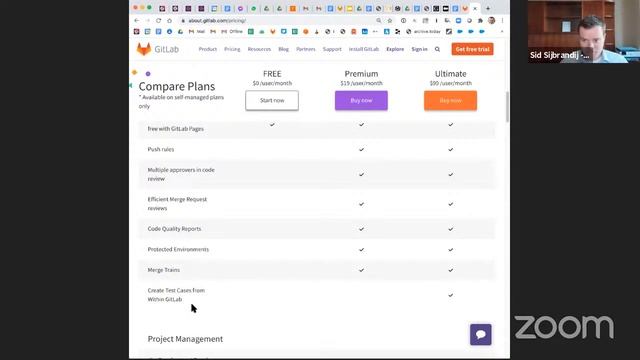Viewport: 640px width, 360px height.
Task: Click the 'free with GitLab Pages' row
Action: coord(317,129)
